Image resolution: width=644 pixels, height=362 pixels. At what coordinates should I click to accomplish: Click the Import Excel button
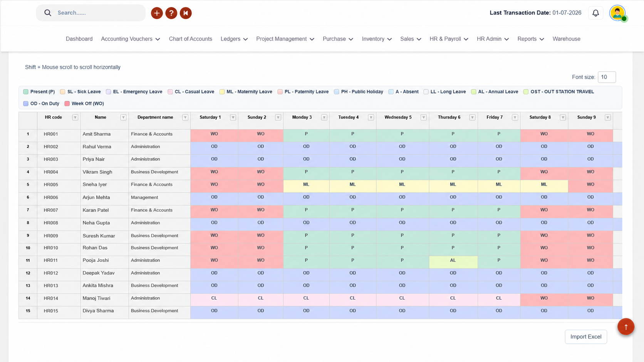(x=586, y=337)
